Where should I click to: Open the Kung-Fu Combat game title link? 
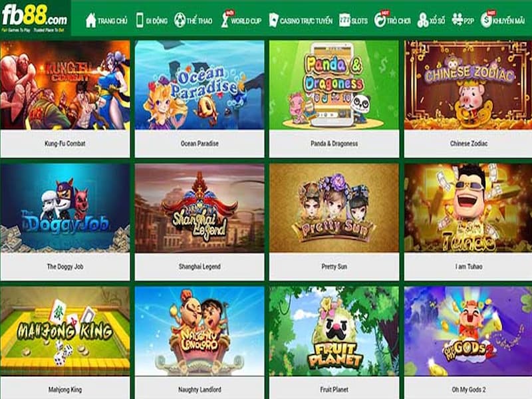(x=65, y=144)
